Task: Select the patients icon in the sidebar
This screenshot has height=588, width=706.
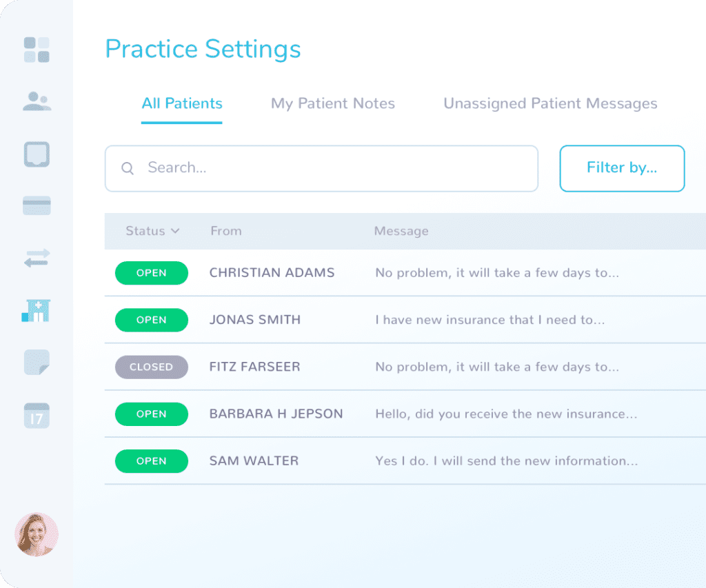Action: (37, 101)
